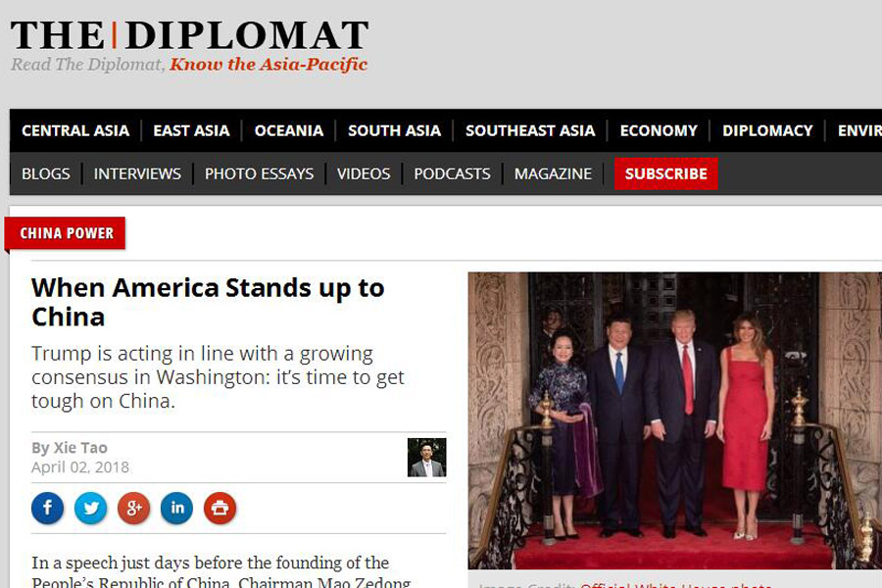Select Oceania in the navigation bar

pyautogui.click(x=288, y=130)
